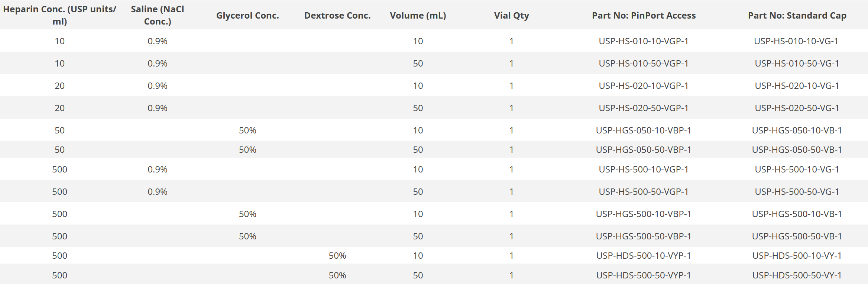Click part number USP-HS-020-50-VG-1
This screenshot has width=868, height=284.
[797, 108]
